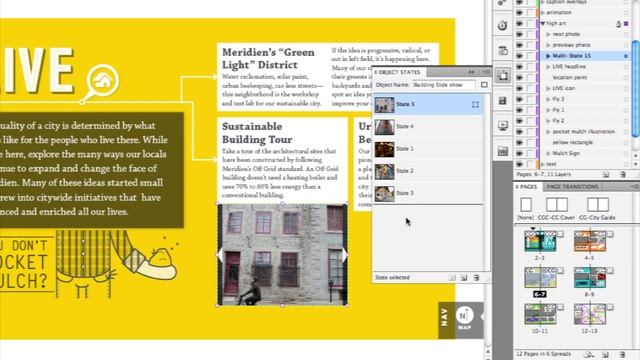Click the Pages panel delete page trash icon
The height and width of the screenshot is (360, 640).
(622, 354)
